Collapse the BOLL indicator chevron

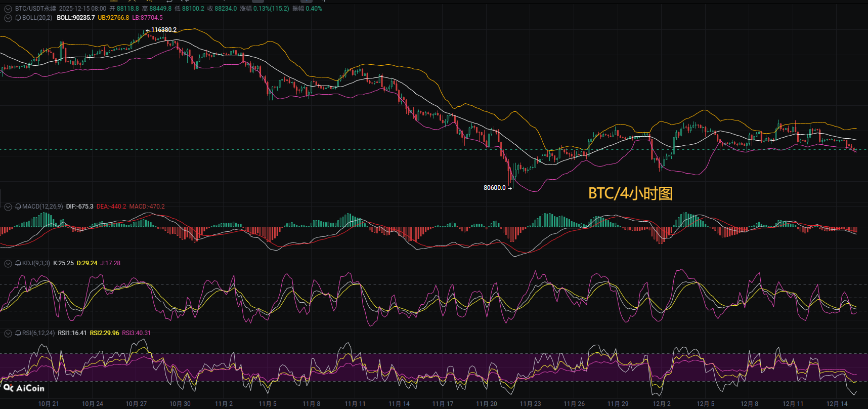pyautogui.click(x=8, y=18)
